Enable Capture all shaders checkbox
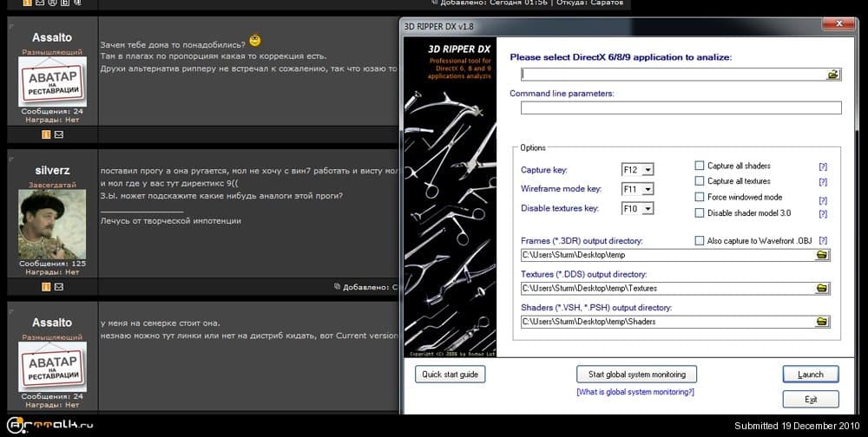The image size is (868, 437). (x=699, y=166)
